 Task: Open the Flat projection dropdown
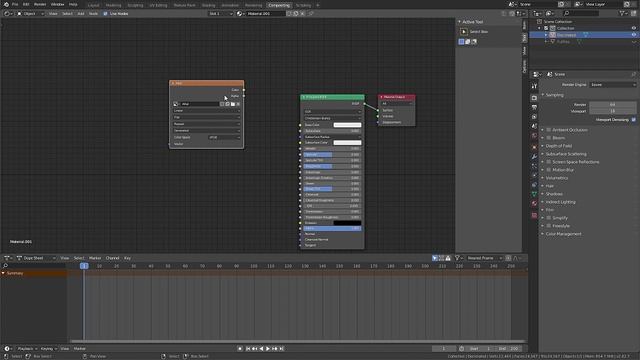(207, 117)
